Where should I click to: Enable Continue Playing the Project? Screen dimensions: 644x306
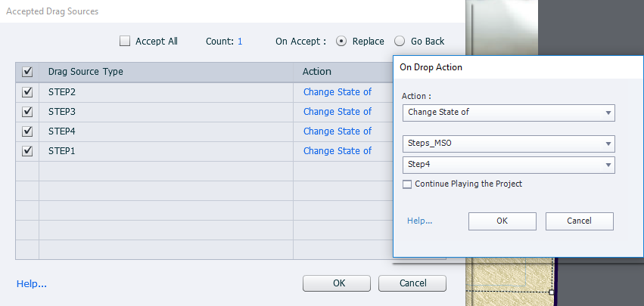click(x=408, y=184)
